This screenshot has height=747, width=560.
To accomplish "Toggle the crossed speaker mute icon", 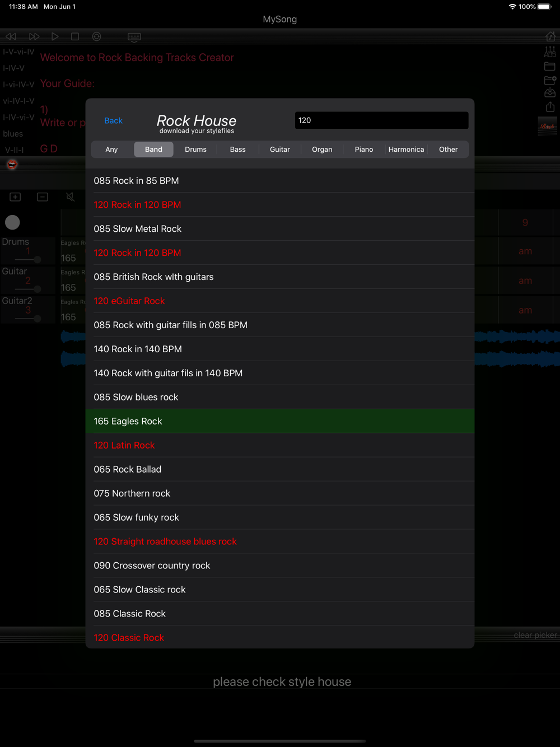I will [x=70, y=197].
